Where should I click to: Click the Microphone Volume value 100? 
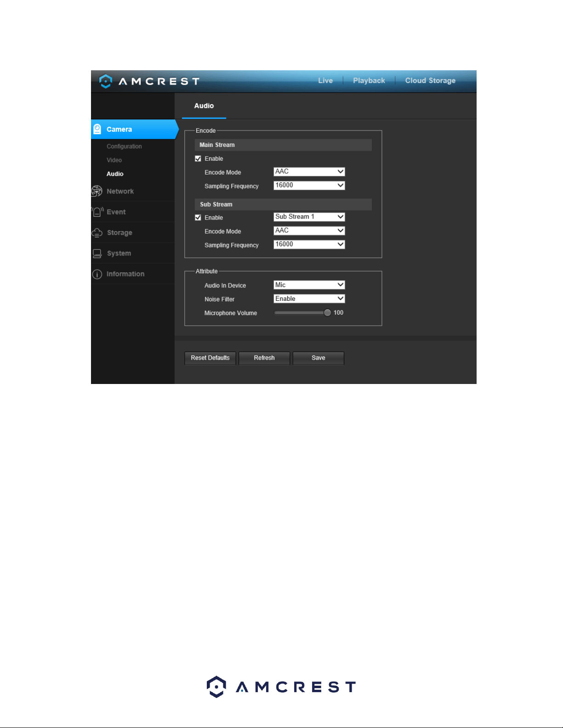point(339,313)
